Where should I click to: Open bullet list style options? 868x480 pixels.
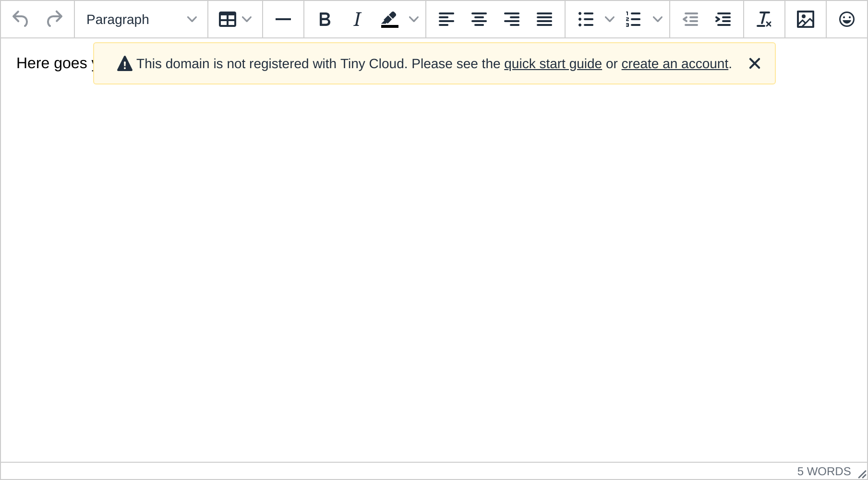point(610,19)
